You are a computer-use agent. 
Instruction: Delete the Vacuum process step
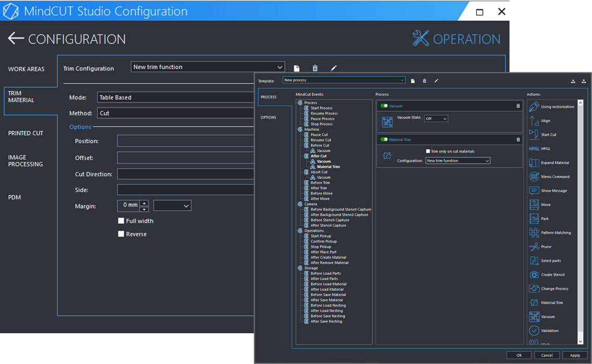click(518, 106)
